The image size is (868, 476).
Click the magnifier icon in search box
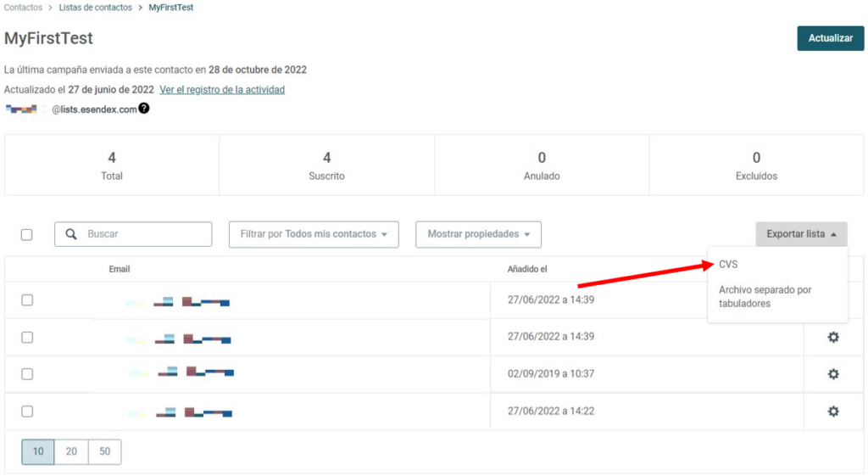(x=71, y=234)
